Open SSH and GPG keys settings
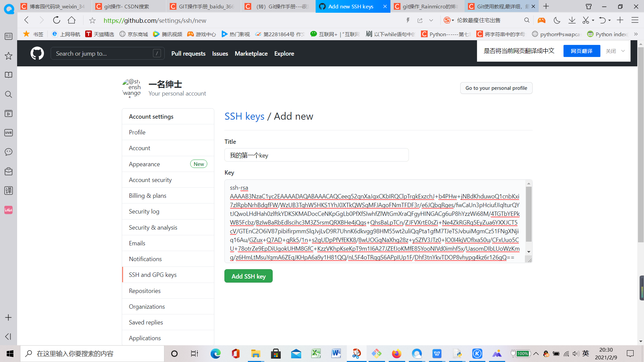This screenshot has width=644, height=362. pyautogui.click(x=153, y=275)
